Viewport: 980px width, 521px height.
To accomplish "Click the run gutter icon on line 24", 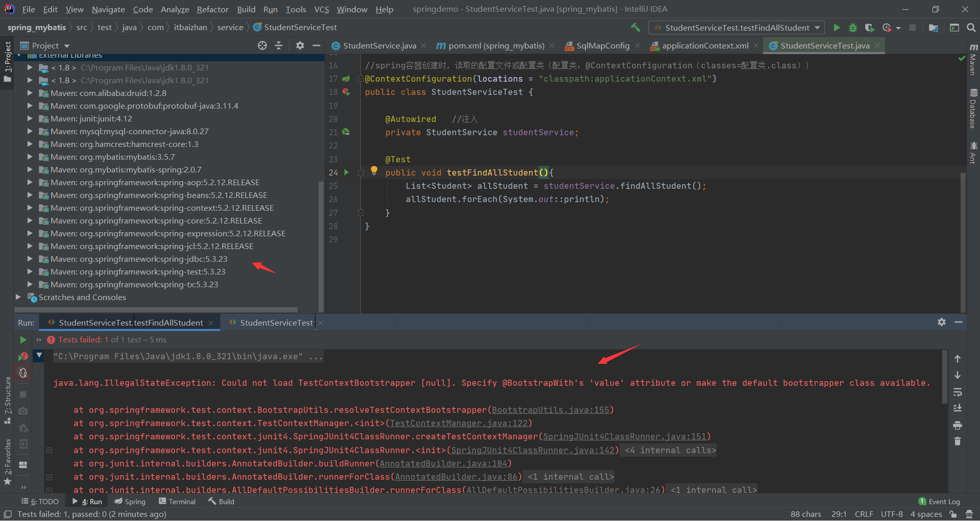I will pos(347,172).
